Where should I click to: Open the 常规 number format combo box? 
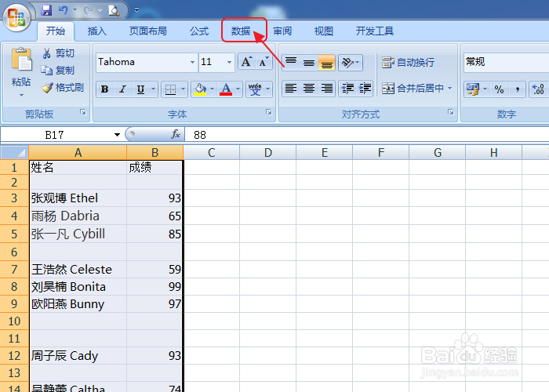507,62
